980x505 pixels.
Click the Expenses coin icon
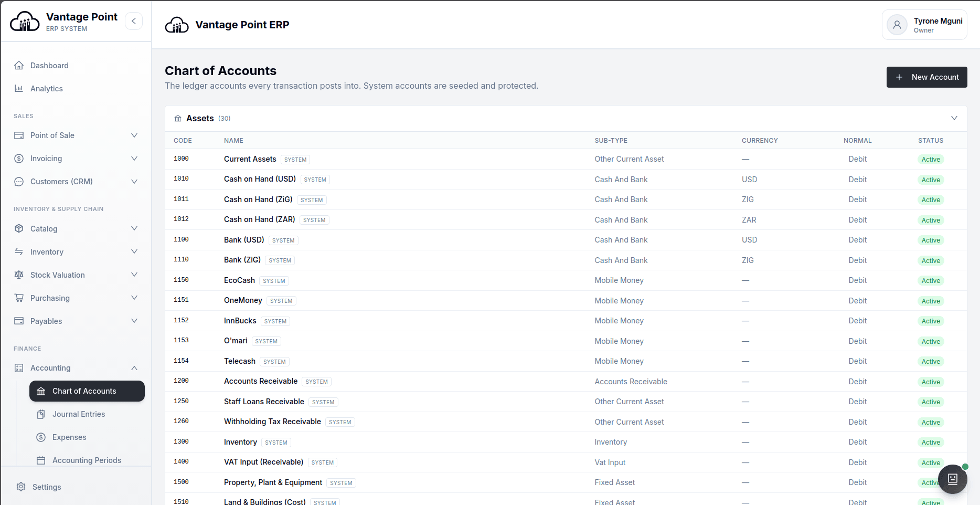[x=41, y=437]
